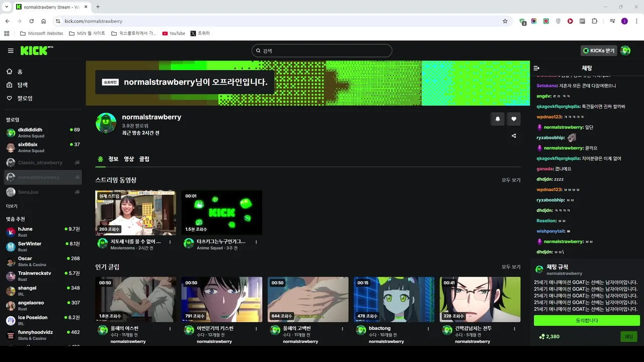Collapse the chat panel arrow icon
Image resolution: width=644 pixels, height=362 pixels.
536,68
